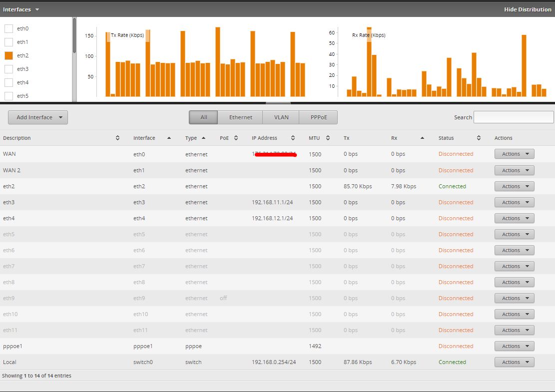
Task: Focus the Search input field
Action: [x=514, y=117]
